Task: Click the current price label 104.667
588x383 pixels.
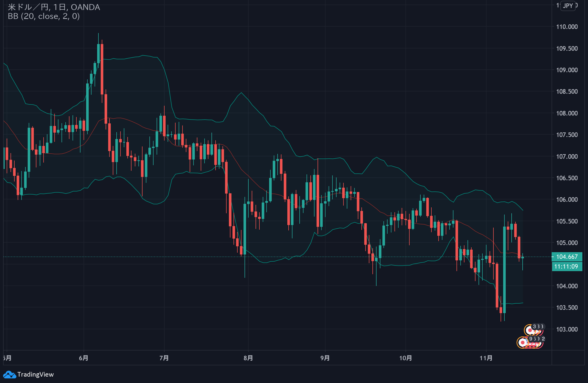Action: click(x=567, y=257)
